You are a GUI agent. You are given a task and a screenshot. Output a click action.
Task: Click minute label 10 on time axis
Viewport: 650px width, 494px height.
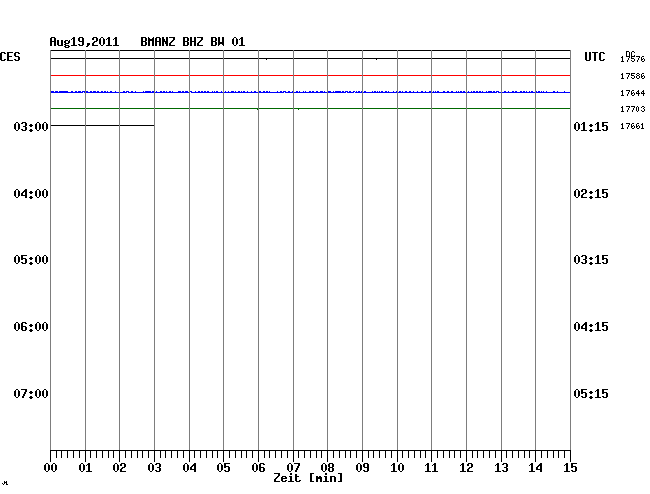tap(397, 468)
